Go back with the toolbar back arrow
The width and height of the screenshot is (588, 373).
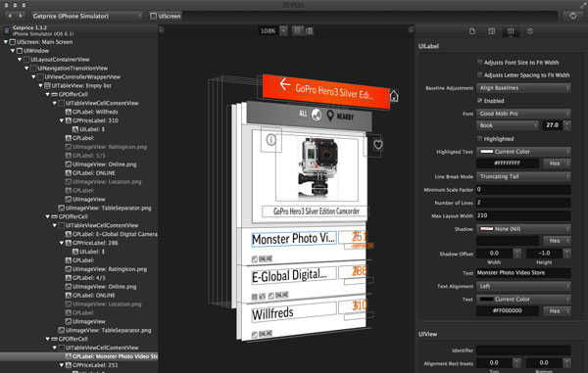[x=10, y=16]
